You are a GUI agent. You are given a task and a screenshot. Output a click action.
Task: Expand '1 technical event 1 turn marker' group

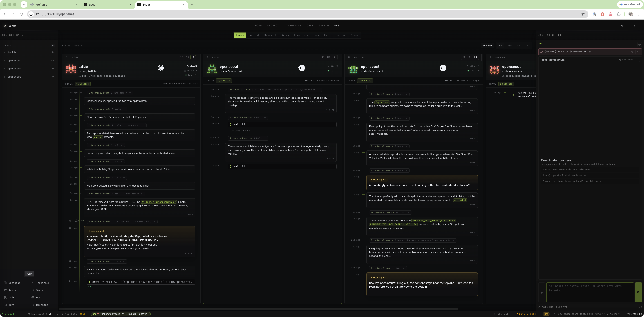point(110,93)
